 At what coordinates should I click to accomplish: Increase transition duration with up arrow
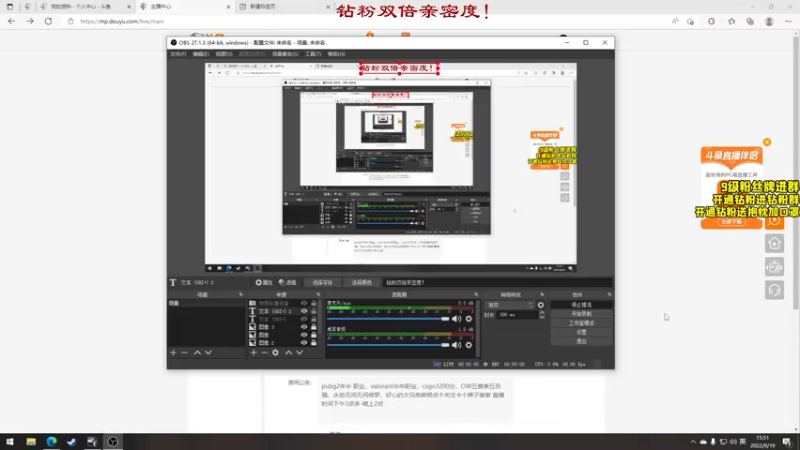tap(542, 313)
